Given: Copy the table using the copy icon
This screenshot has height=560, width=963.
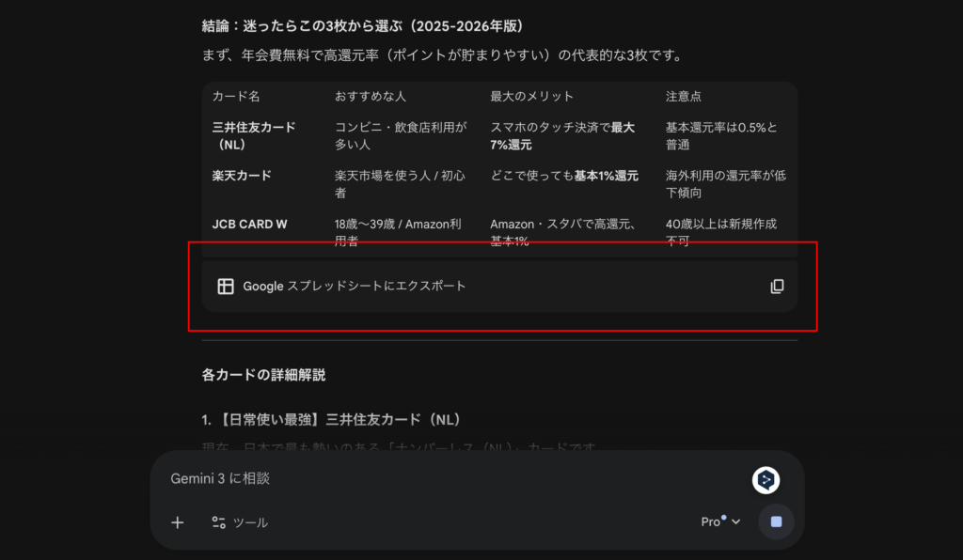Looking at the screenshot, I should (x=777, y=287).
